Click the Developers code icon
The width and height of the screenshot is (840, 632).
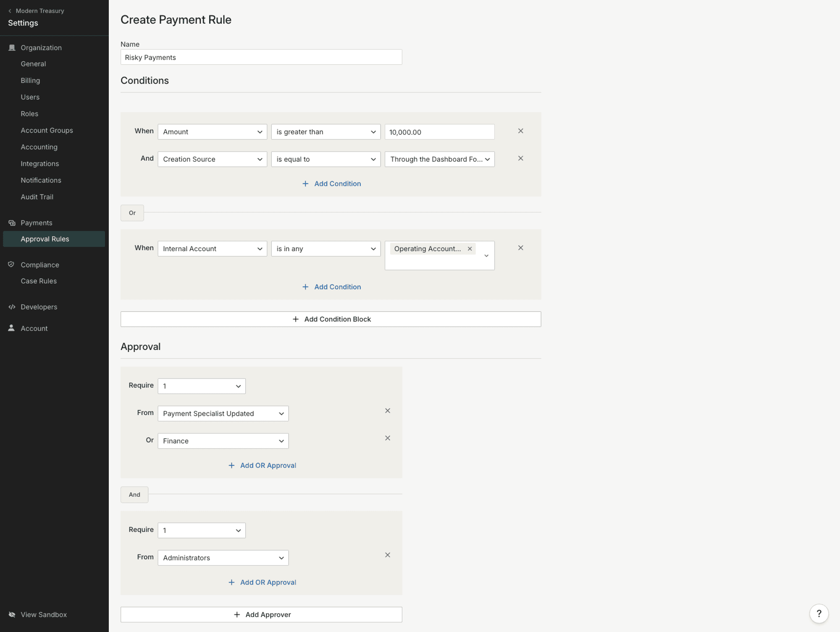(x=12, y=307)
